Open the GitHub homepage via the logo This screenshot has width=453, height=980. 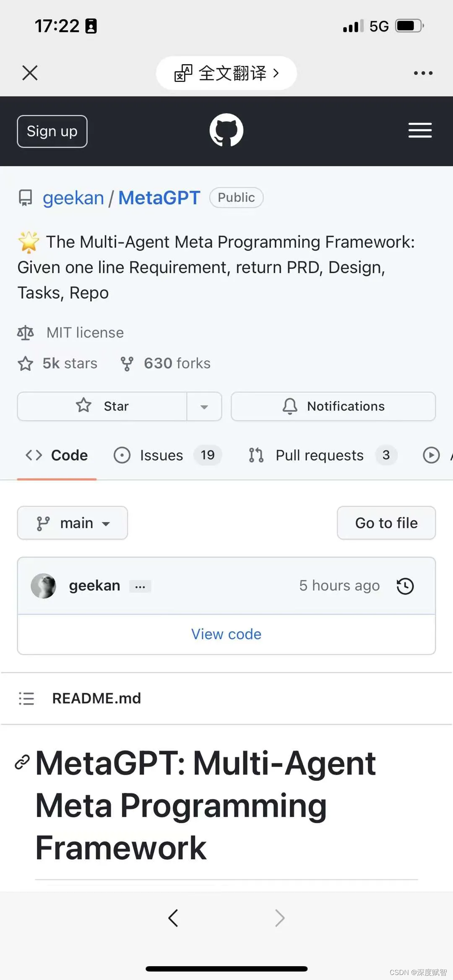(226, 130)
